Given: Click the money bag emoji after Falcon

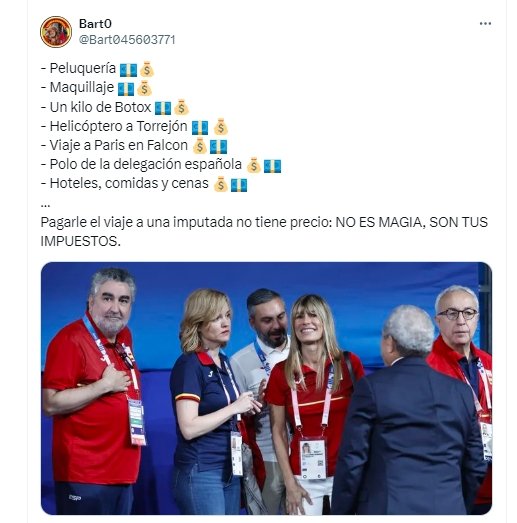Looking at the screenshot, I should coord(199,146).
